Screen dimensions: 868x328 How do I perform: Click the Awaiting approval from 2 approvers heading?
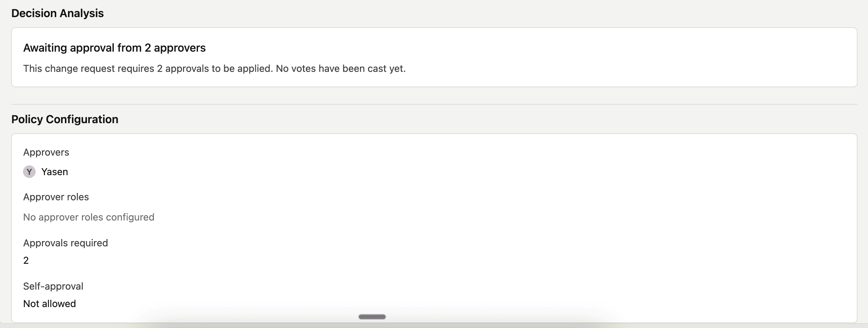[x=115, y=48]
